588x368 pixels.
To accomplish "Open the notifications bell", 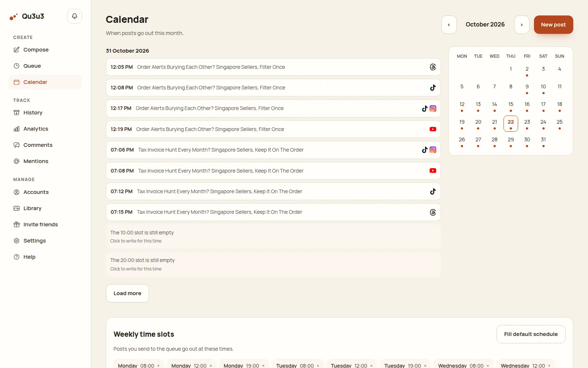I will point(75,16).
